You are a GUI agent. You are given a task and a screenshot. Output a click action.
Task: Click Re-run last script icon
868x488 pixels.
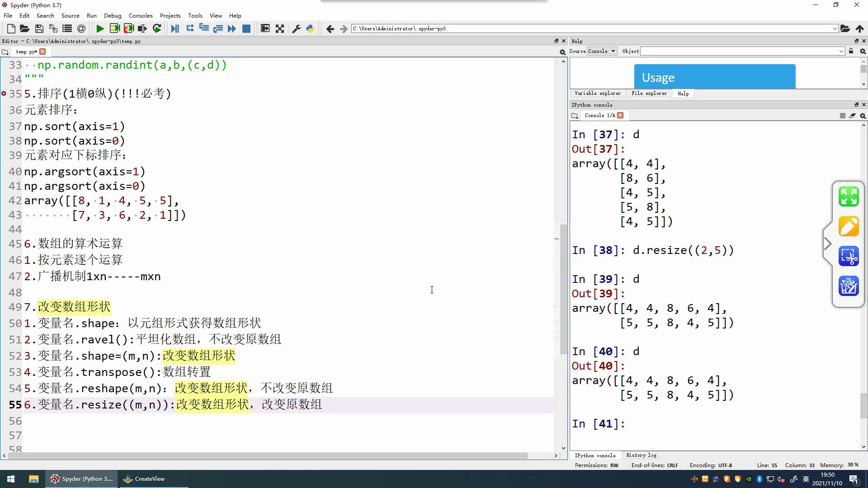(x=157, y=28)
